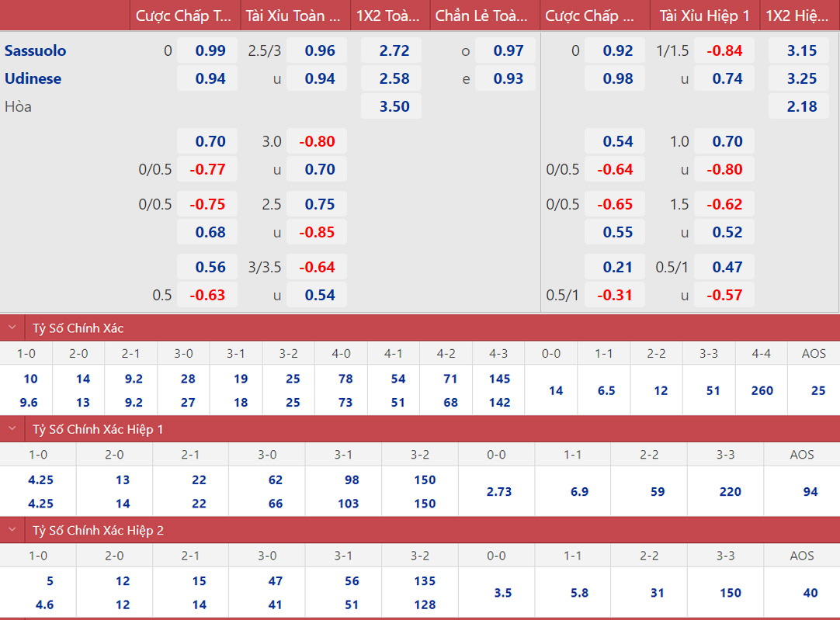Collapse the Tỷ Số Chính Xác Hiệp 1 chevron

[12, 429]
